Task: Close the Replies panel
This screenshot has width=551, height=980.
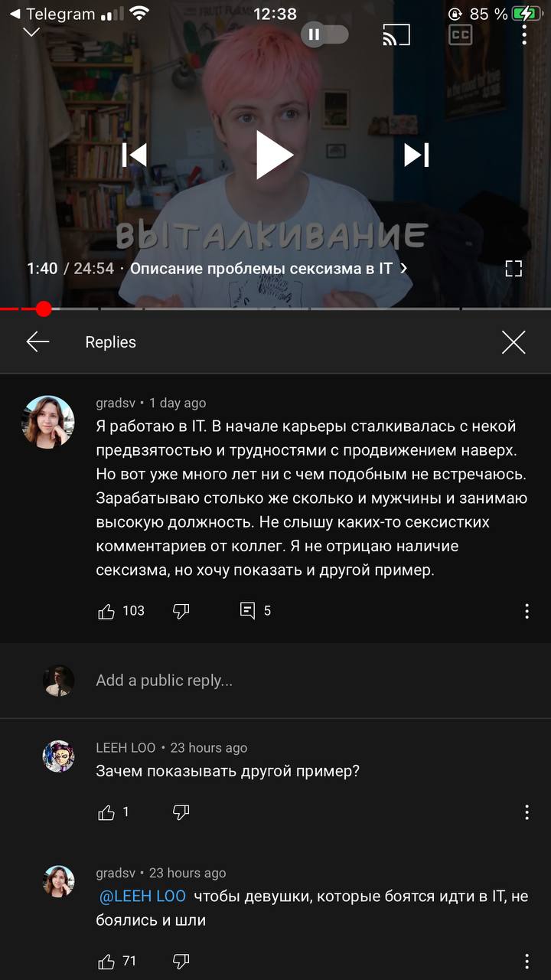Action: point(514,342)
